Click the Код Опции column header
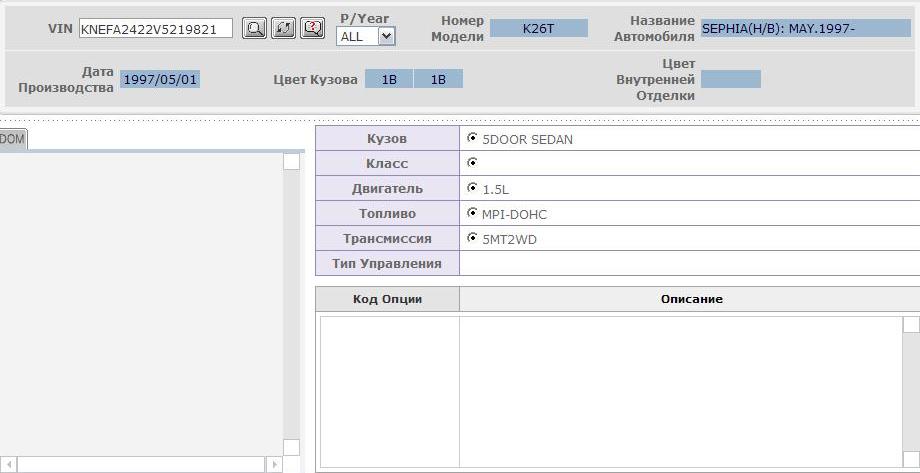Screen dimensions: 920x473 (387, 299)
